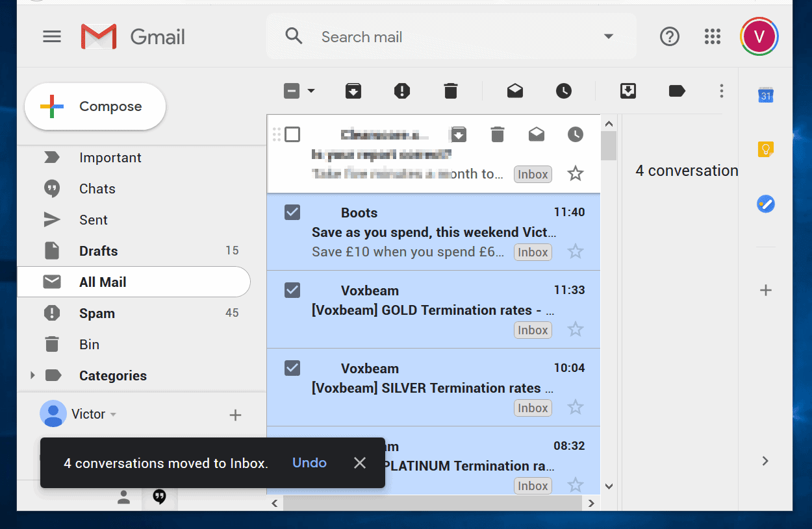Open Google Calendar from the side panel
The width and height of the screenshot is (812, 529).
pos(765,95)
